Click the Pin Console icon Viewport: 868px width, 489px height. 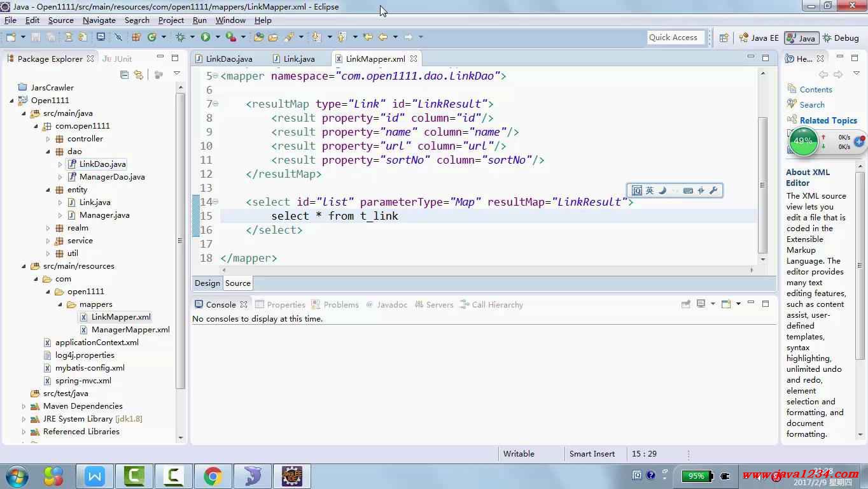point(686,304)
